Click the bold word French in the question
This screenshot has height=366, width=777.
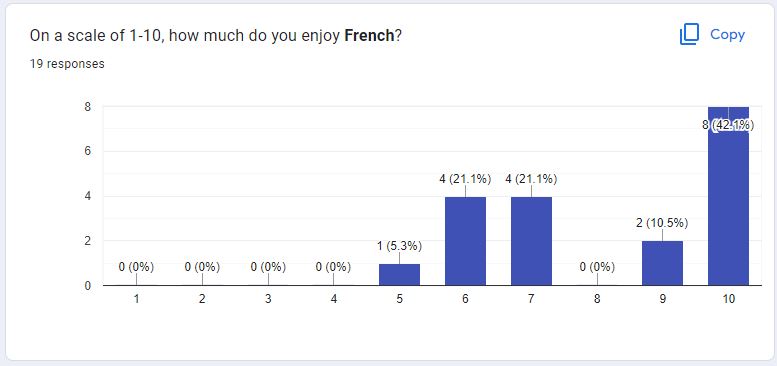tap(369, 36)
